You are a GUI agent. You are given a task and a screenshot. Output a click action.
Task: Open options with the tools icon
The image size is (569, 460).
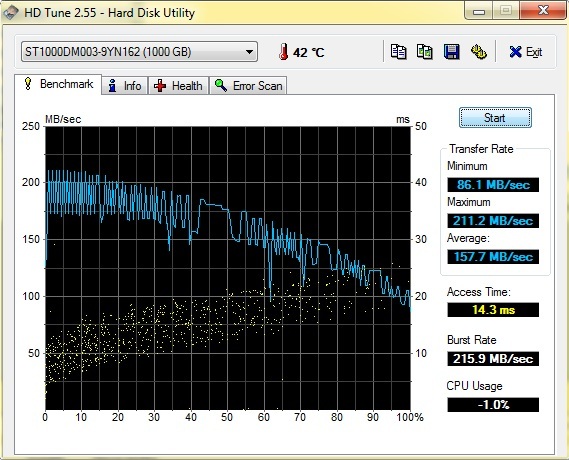[x=479, y=52]
